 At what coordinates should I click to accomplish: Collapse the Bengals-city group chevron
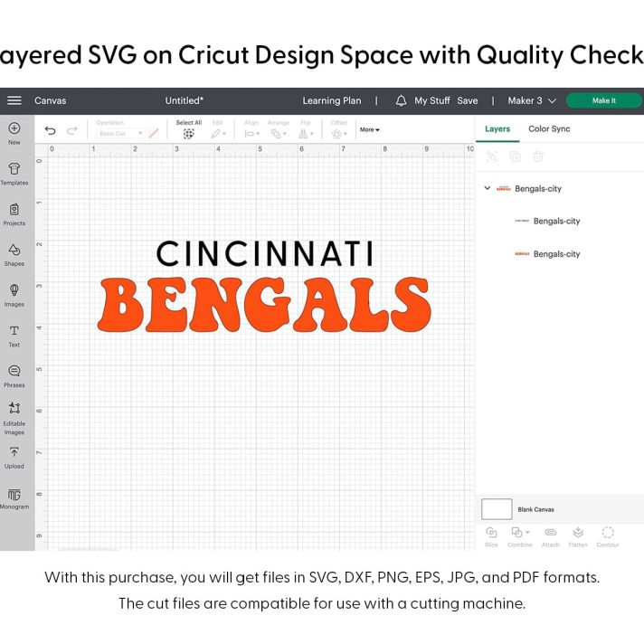pos(488,188)
